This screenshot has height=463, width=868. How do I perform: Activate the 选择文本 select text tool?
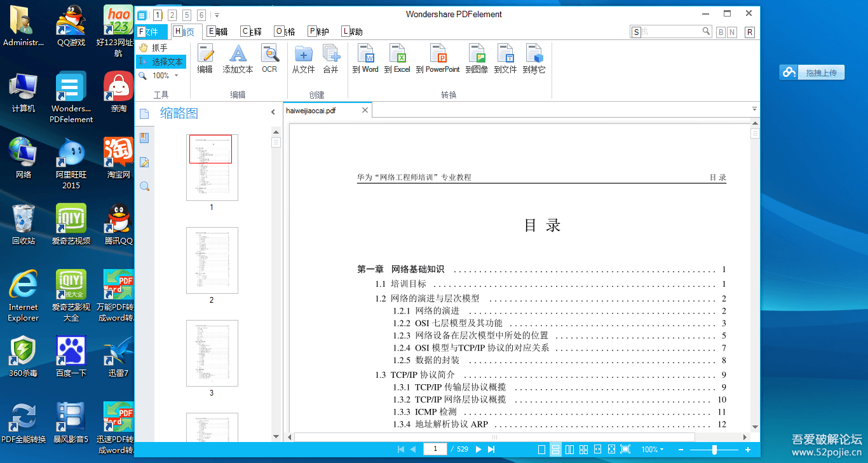click(x=161, y=62)
